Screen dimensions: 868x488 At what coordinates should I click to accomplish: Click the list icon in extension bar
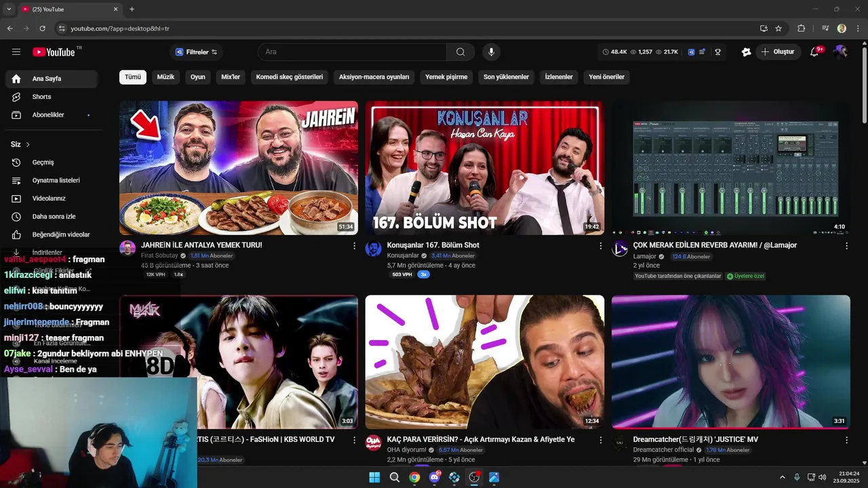[x=703, y=52]
